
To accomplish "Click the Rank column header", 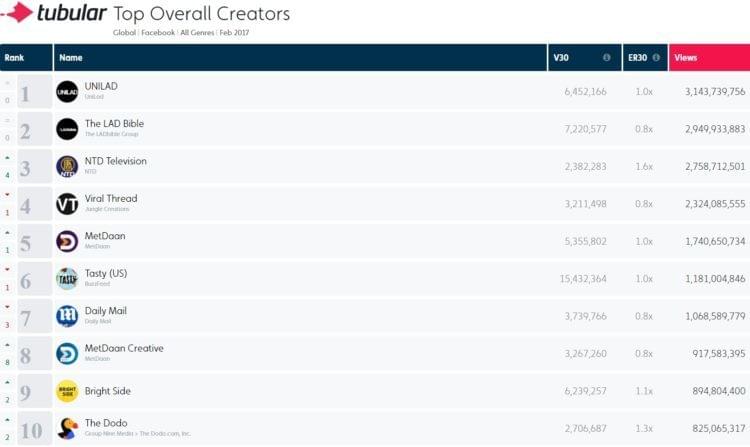I will (x=26, y=57).
